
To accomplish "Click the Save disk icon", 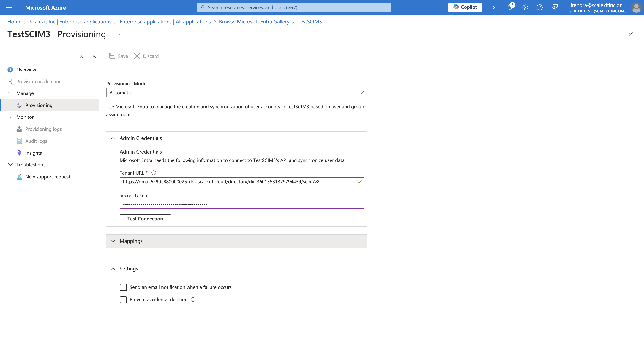I will (x=112, y=56).
